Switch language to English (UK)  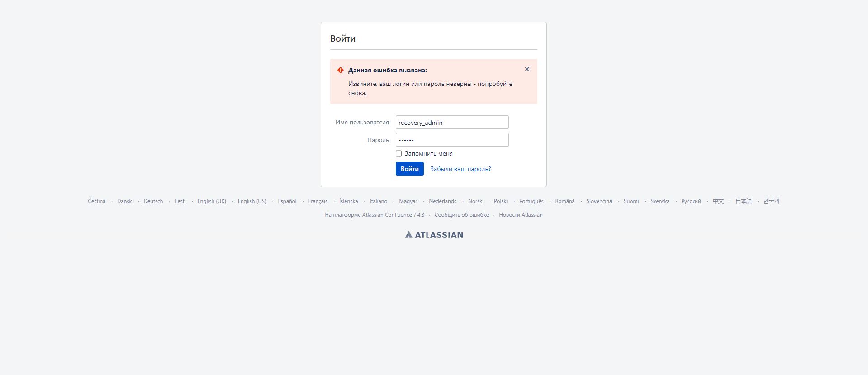pos(212,201)
